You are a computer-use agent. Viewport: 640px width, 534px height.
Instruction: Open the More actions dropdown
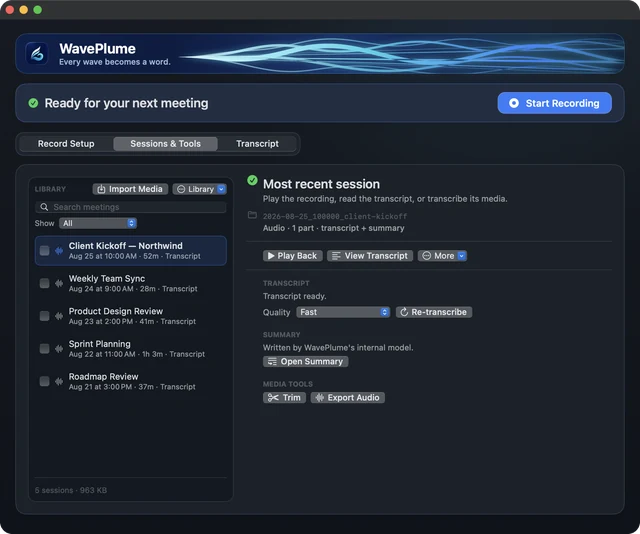(x=442, y=256)
